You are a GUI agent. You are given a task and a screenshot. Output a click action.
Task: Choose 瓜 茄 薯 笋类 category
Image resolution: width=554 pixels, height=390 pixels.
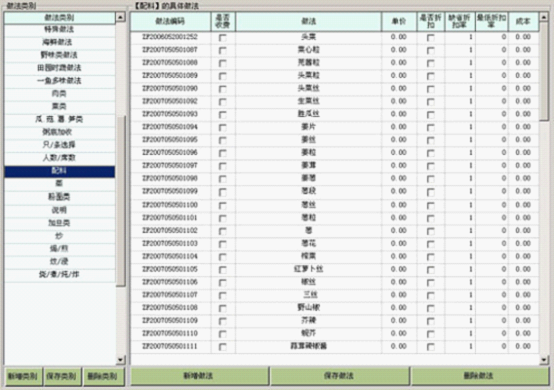point(59,119)
